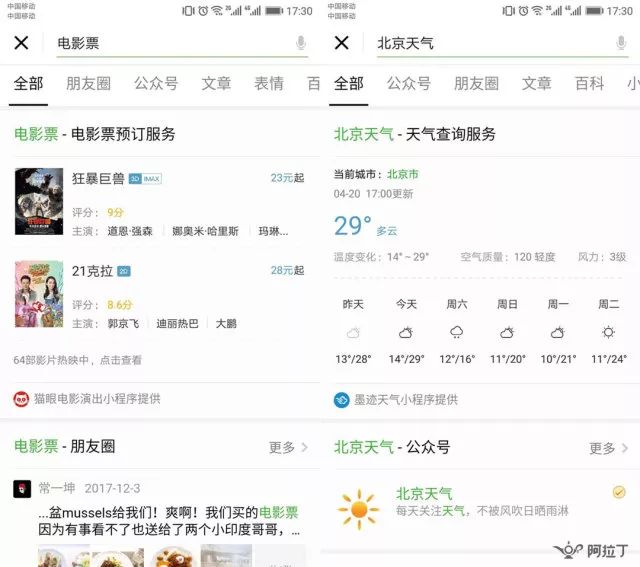Switch to 朋友圈 tab in 电影票 search
Image resolution: width=640 pixels, height=567 pixels.
click(x=89, y=84)
